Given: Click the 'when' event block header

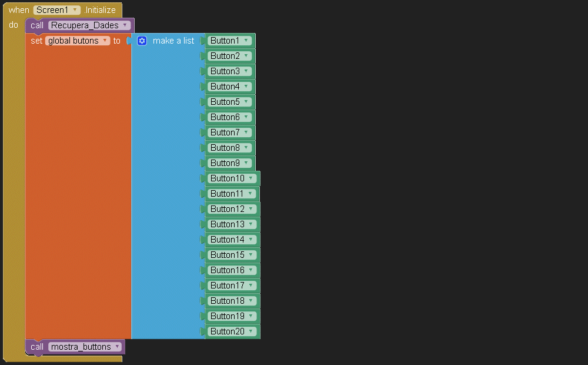Looking at the screenshot, I should coord(19,10).
